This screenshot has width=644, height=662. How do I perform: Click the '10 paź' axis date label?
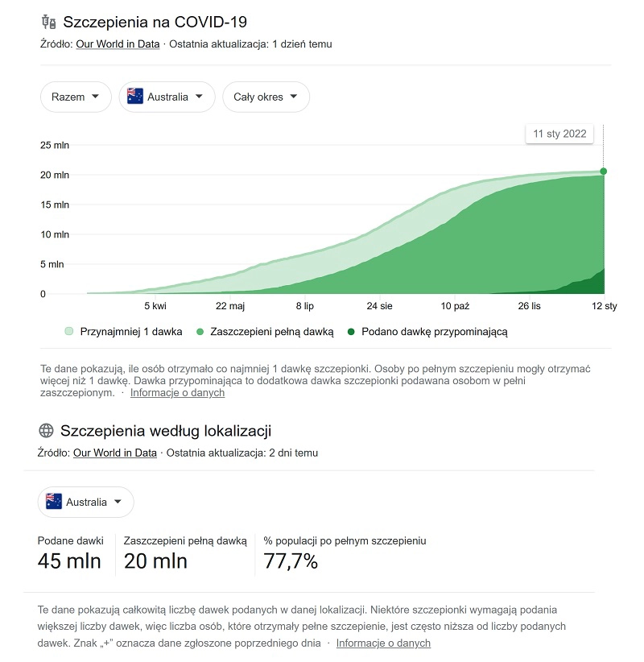(455, 306)
